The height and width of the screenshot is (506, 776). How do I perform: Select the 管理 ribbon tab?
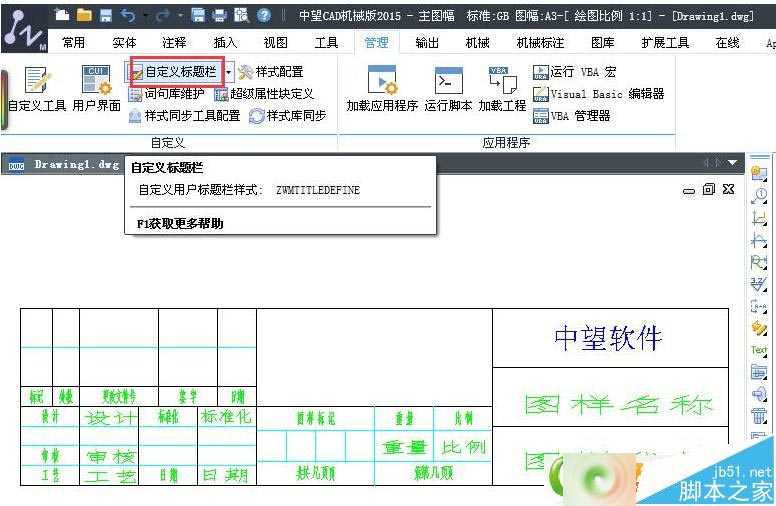coord(376,43)
